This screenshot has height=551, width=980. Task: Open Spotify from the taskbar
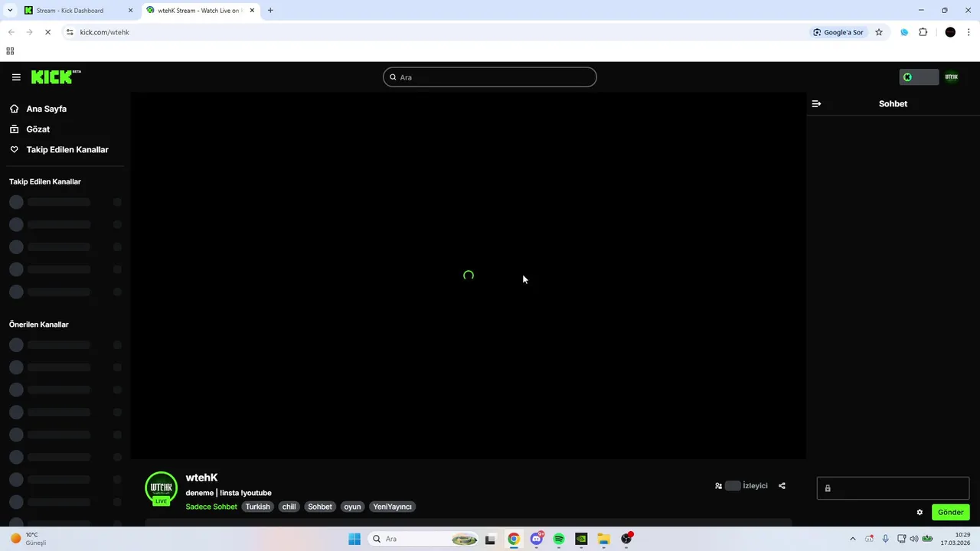pos(559,539)
